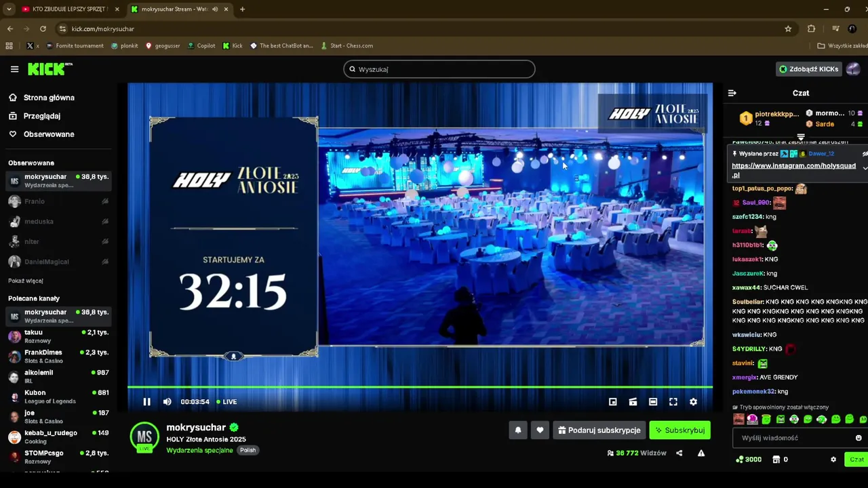Image resolution: width=868 pixels, height=488 pixels.
Task: Open takuu recommended channel
Action: coord(58,336)
